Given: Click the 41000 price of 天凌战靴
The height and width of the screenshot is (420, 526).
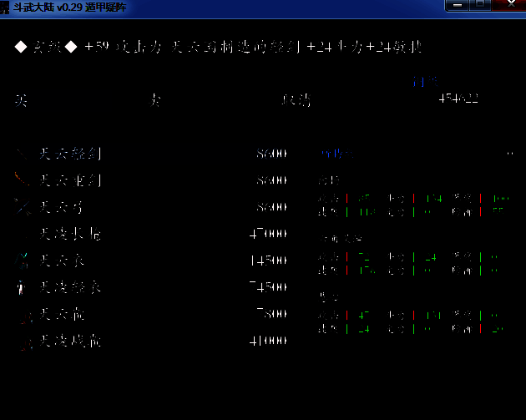Looking at the screenshot, I should pyautogui.click(x=268, y=342).
